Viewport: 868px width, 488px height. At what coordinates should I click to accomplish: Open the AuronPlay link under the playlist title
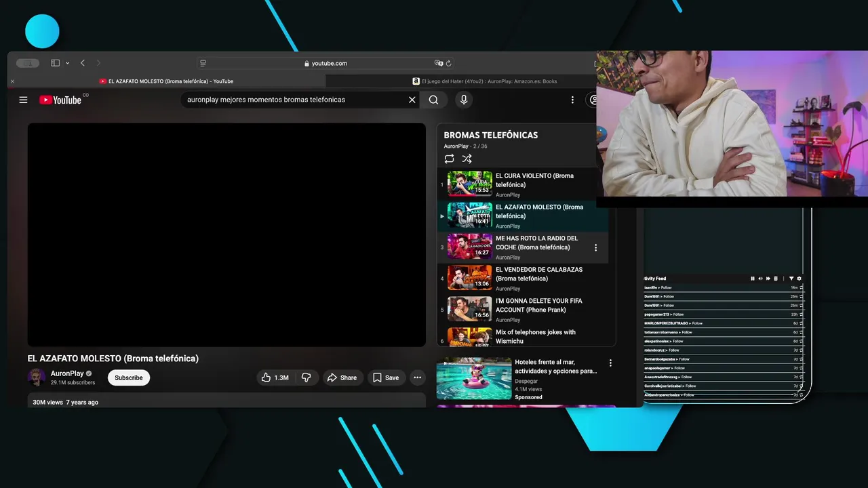pyautogui.click(x=456, y=146)
